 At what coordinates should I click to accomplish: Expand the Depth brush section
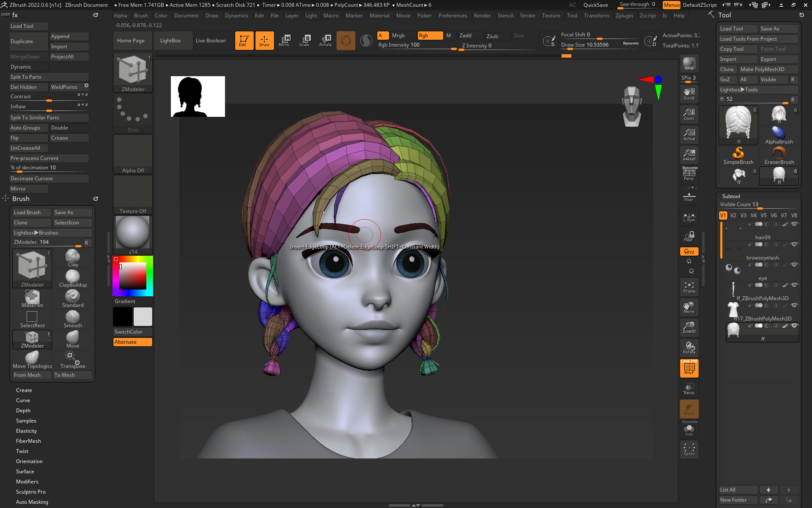(x=23, y=411)
